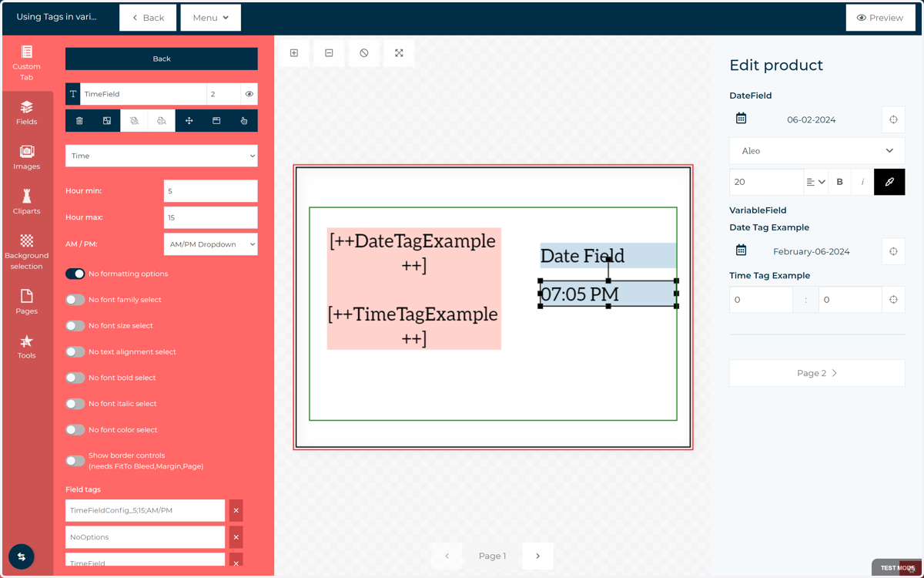The height and width of the screenshot is (578, 924).
Task: Click the Hour max input field
Action: pyautogui.click(x=211, y=217)
